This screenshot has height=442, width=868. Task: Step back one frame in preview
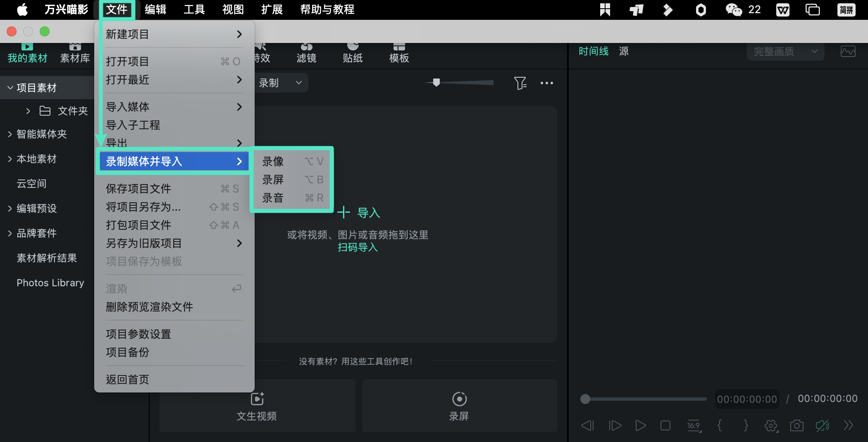tap(587, 425)
